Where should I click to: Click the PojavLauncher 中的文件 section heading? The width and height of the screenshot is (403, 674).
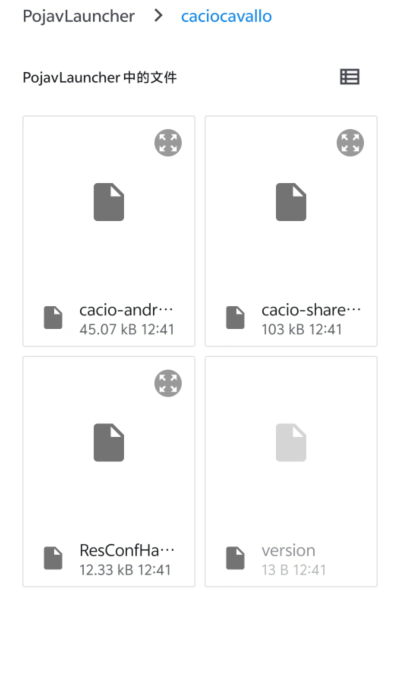[x=100, y=78]
